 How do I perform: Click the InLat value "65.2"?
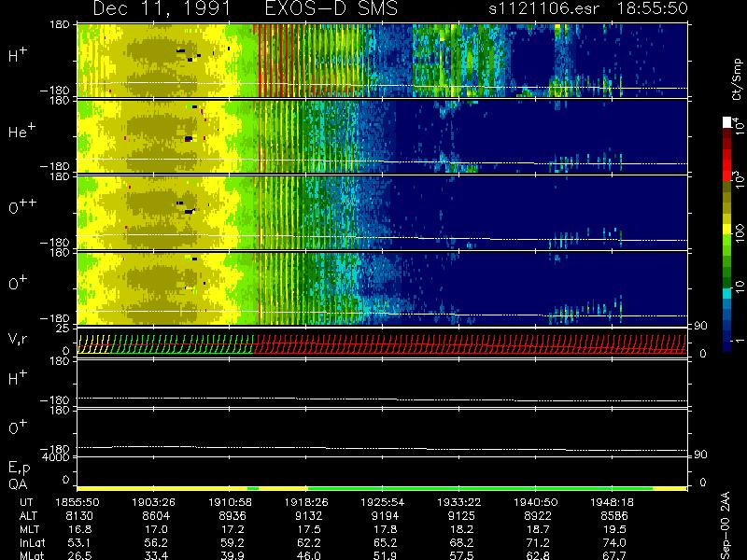click(385, 542)
